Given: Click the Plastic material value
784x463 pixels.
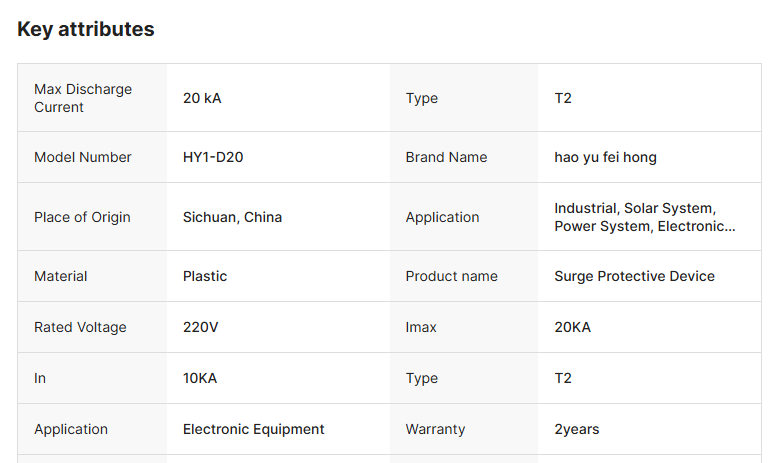Looking at the screenshot, I should tap(205, 276).
